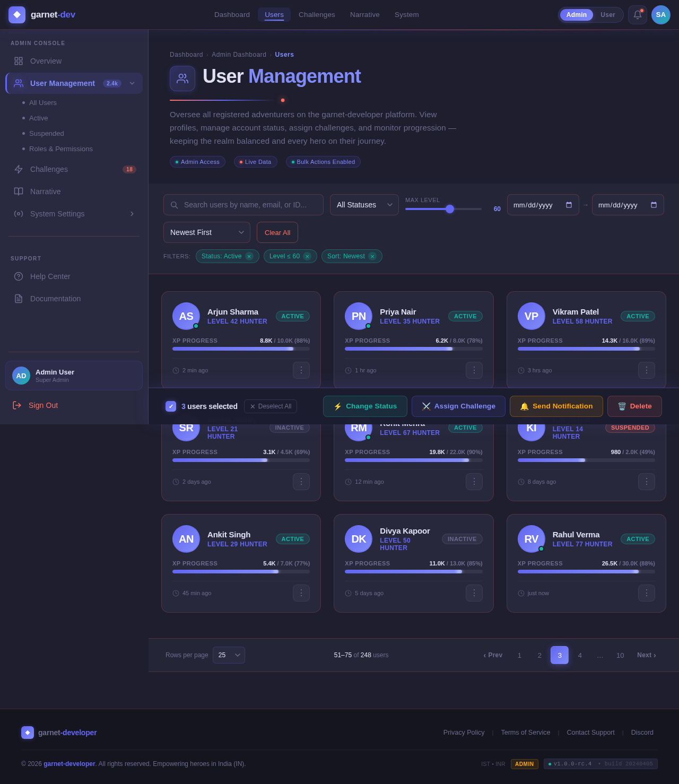Screen dimensions: 679x784
Task: Open more options on the 8 days ago card
Action: pos(647,482)
